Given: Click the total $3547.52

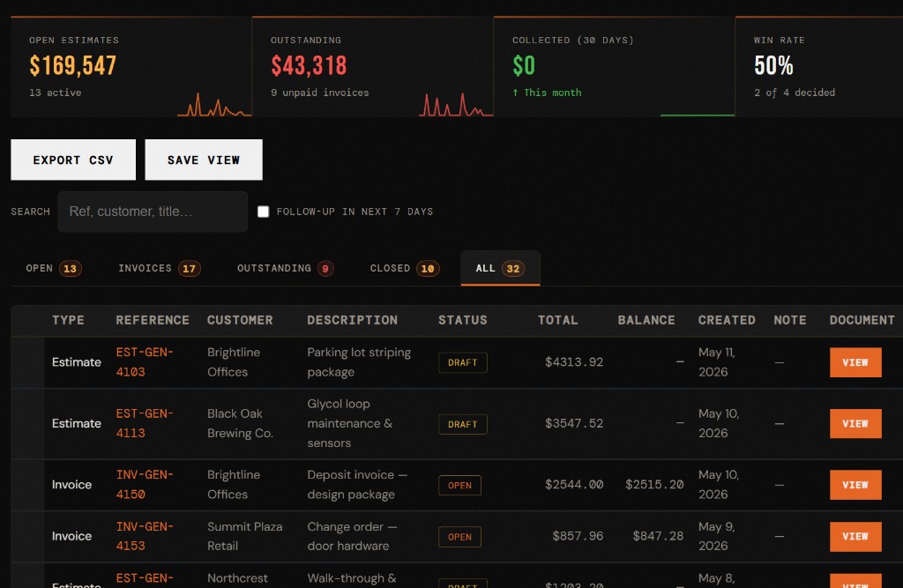Looking at the screenshot, I should (x=574, y=423).
